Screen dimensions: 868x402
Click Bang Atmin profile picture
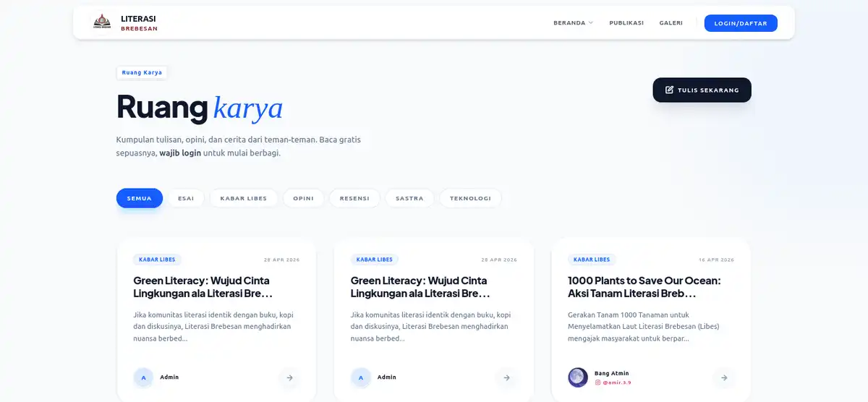[x=578, y=377]
